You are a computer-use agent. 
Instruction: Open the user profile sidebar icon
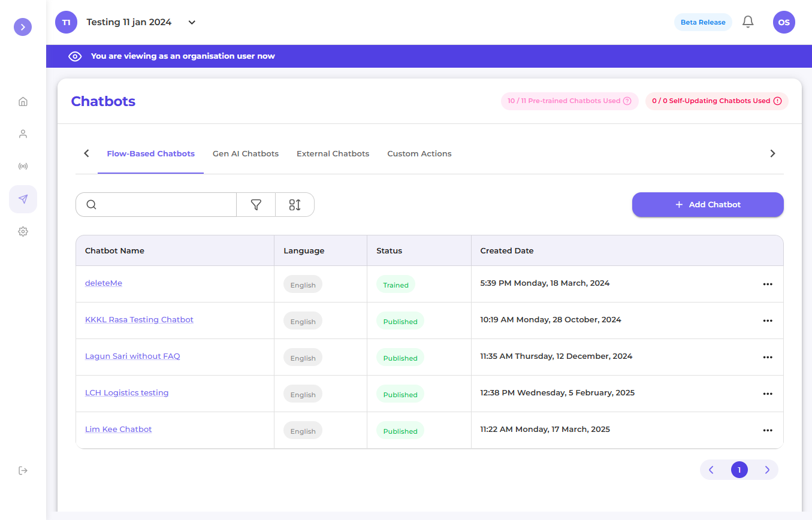pyautogui.click(x=23, y=134)
